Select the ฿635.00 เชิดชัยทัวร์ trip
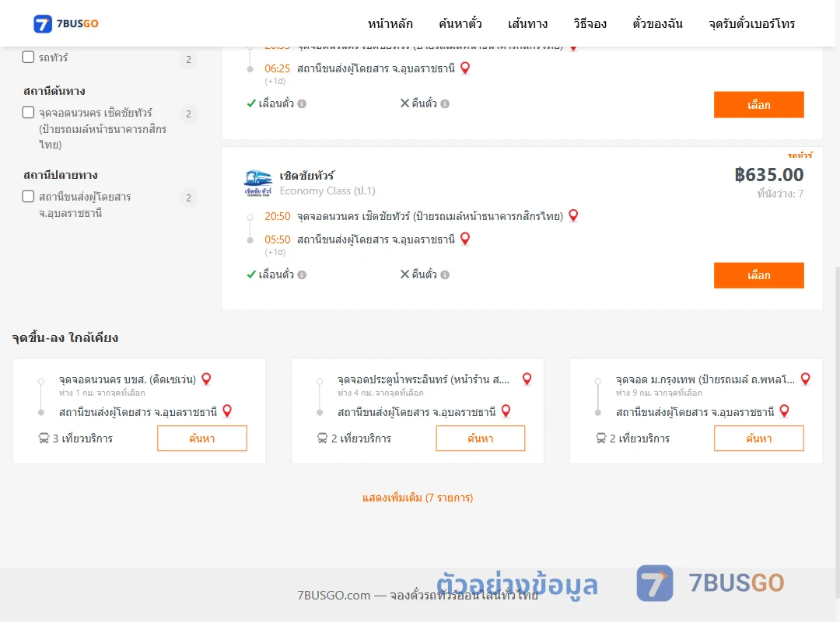The width and height of the screenshot is (840, 622). (x=758, y=275)
